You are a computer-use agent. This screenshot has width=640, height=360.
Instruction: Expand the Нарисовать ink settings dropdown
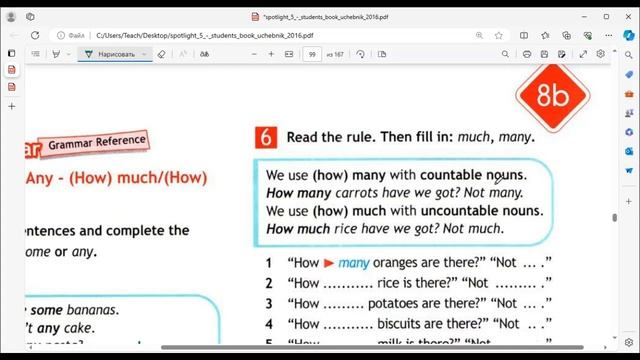pyautogui.click(x=144, y=54)
